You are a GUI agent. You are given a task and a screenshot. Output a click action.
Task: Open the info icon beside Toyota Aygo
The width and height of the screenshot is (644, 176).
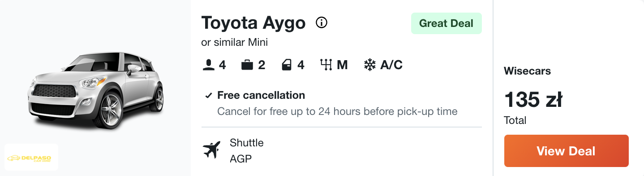[x=322, y=22]
